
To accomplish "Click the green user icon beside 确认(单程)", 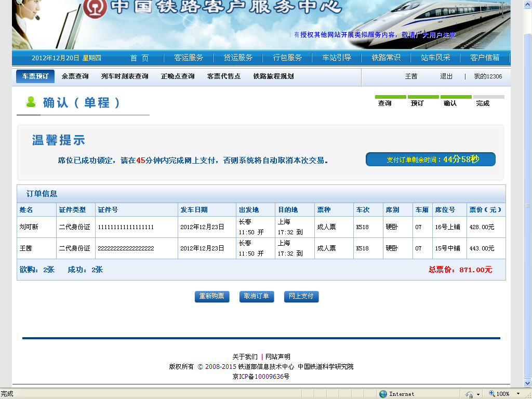I will point(31,102).
